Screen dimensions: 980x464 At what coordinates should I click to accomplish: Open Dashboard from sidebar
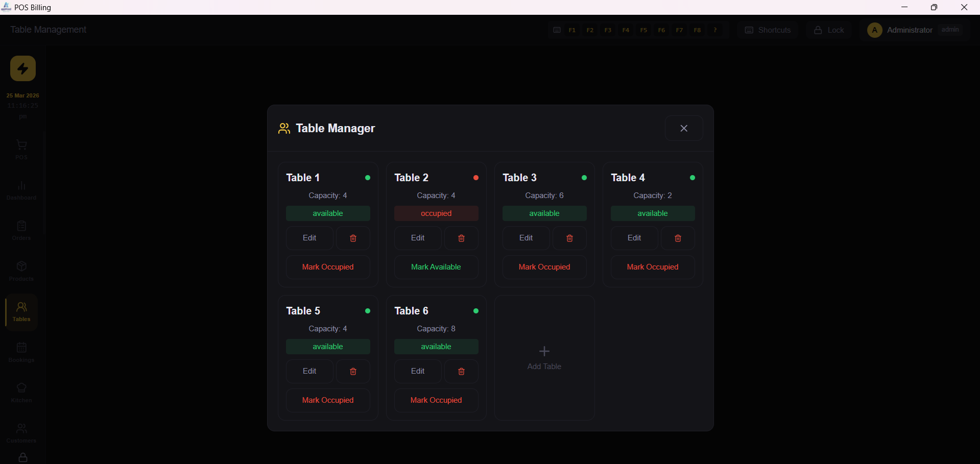coord(21,190)
